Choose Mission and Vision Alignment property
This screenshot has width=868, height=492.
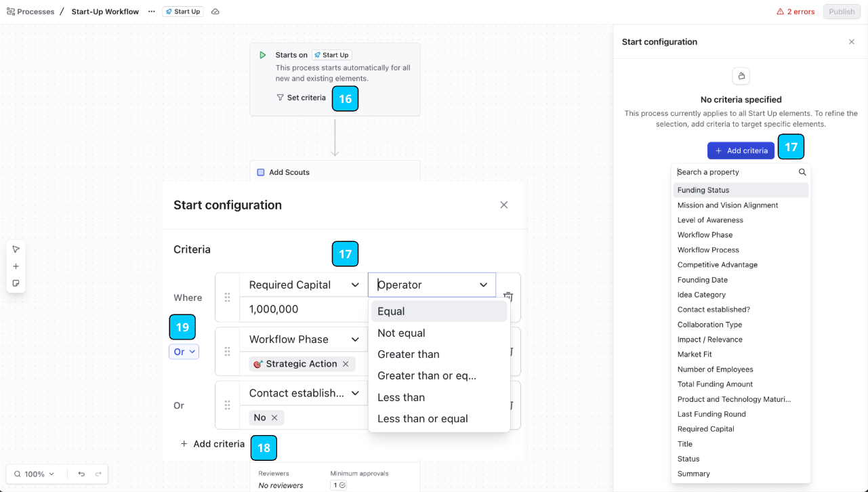pyautogui.click(x=741, y=205)
